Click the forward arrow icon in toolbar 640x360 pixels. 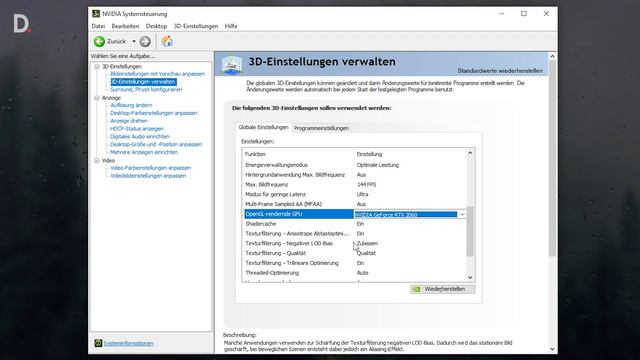(145, 41)
